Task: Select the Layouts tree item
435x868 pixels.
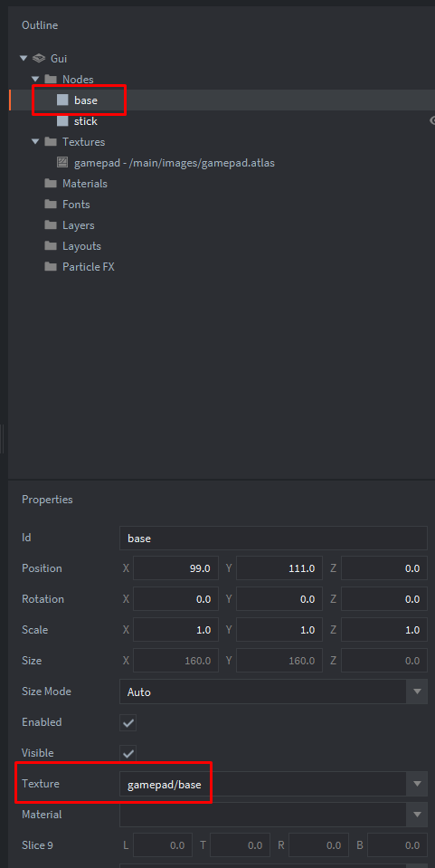Action: tap(81, 246)
